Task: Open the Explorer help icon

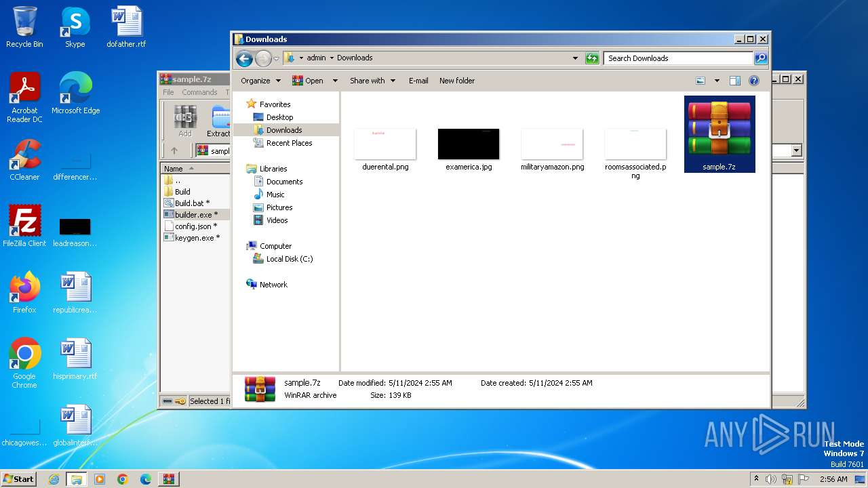Action: 754,81
